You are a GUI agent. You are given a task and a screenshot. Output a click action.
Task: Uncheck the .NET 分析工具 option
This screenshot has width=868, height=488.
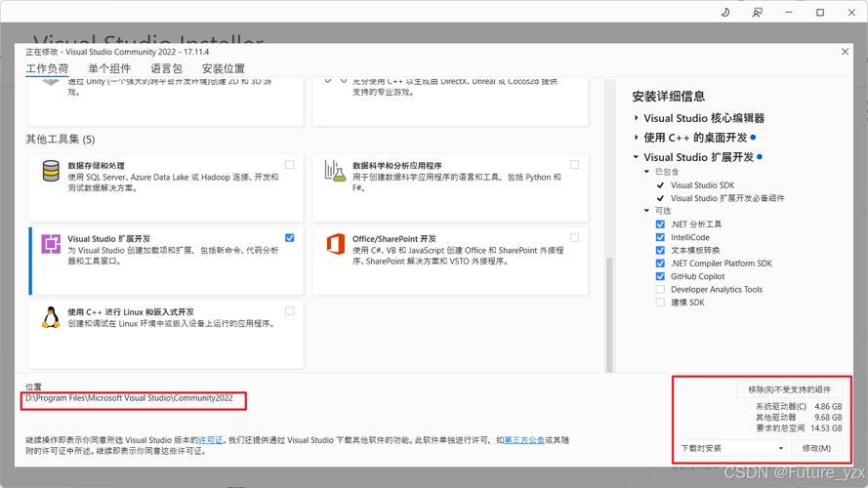660,224
